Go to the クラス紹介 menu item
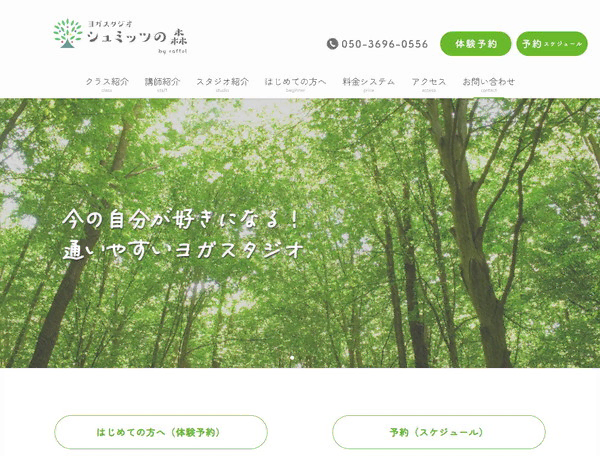600x456 pixels. [107, 85]
